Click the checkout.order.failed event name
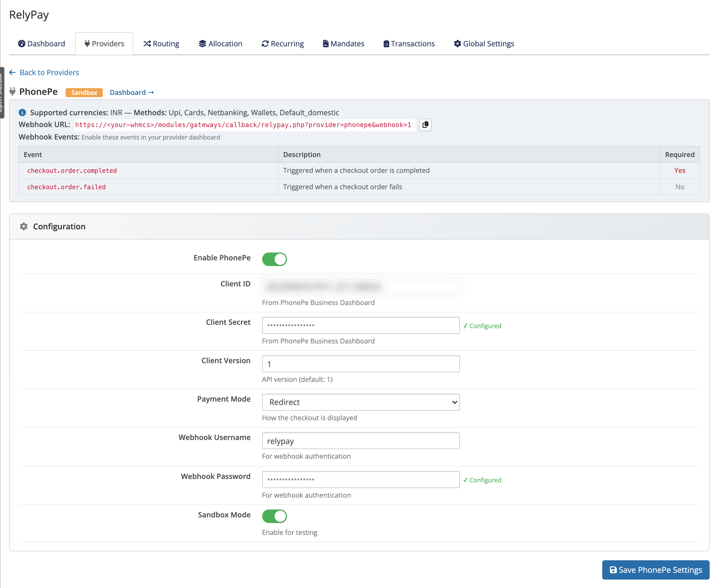The height and width of the screenshot is (588, 713). point(66,187)
